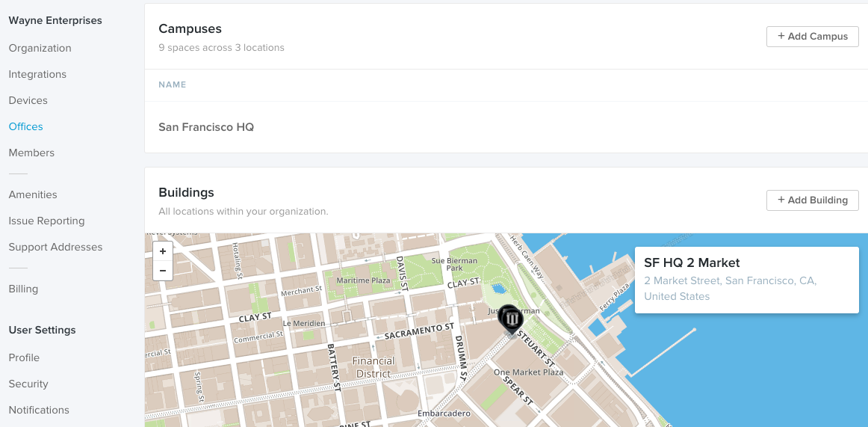Open Amenities settings
The image size is (868, 427).
(x=33, y=194)
